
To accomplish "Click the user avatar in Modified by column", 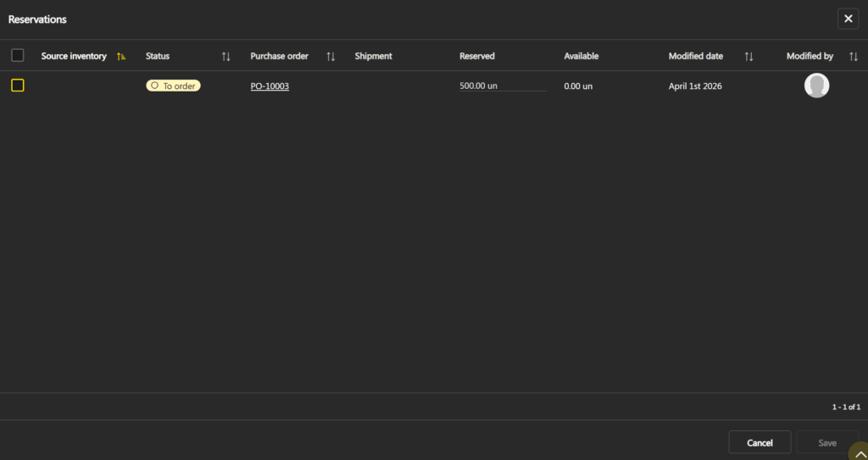I will click(816, 86).
